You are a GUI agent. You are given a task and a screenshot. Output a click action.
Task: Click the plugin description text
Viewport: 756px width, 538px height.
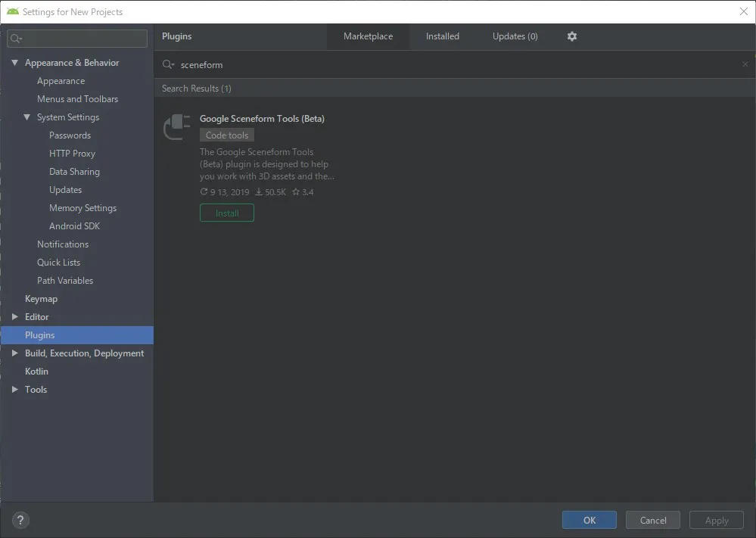pyautogui.click(x=266, y=164)
